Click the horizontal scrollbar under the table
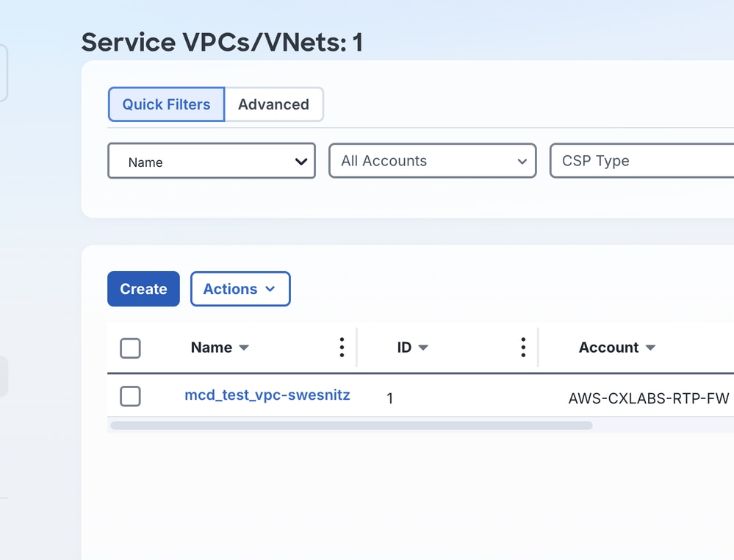 [x=351, y=426]
